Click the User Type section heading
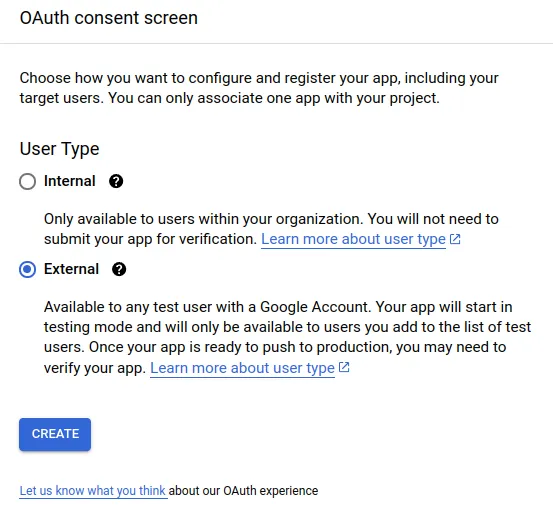Screen dimensions: 553x518 (x=60, y=149)
